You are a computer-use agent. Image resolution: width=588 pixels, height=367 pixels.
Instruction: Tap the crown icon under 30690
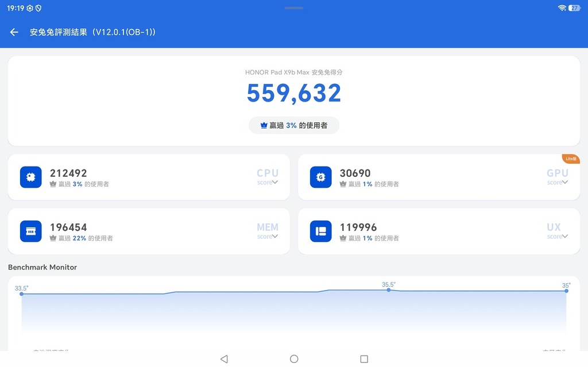[343, 184]
